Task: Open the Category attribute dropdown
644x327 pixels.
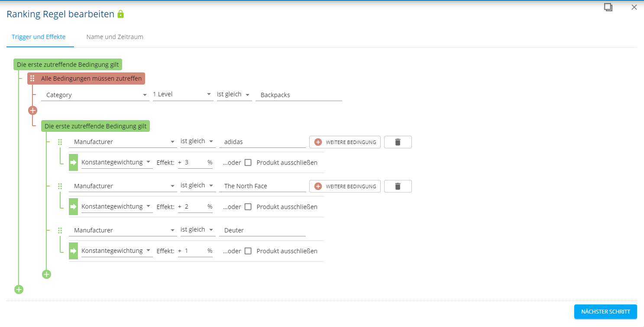Action: (x=95, y=95)
